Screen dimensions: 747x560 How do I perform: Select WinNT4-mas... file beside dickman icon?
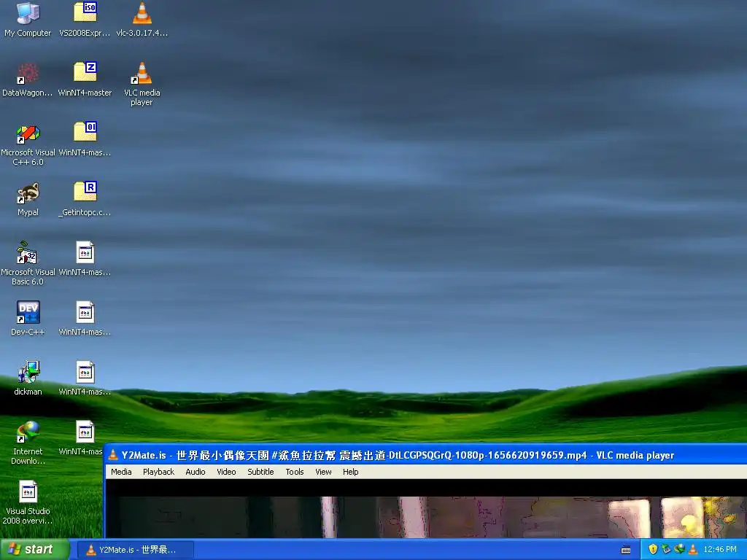85,378
